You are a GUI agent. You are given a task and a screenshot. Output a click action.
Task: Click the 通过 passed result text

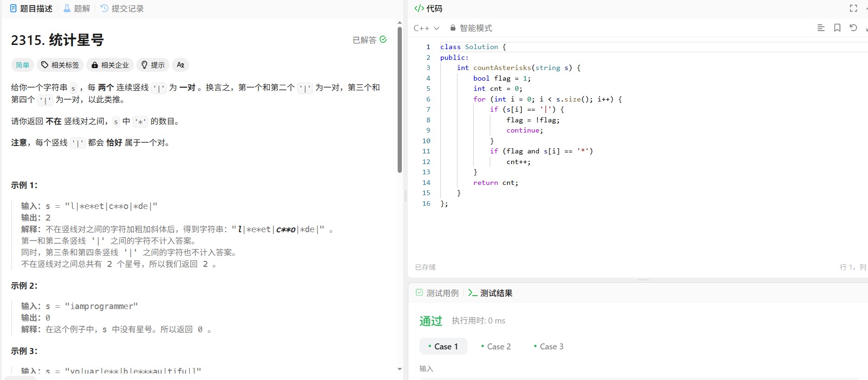[x=431, y=321]
